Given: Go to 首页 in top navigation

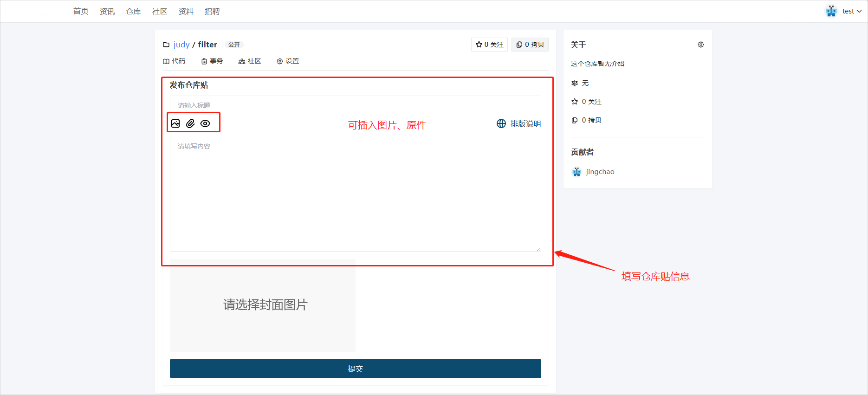Looking at the screenshot, I should 81,11.
